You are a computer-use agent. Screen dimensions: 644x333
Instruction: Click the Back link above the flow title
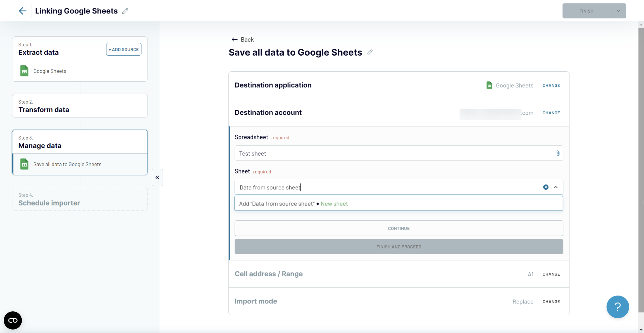242,39
